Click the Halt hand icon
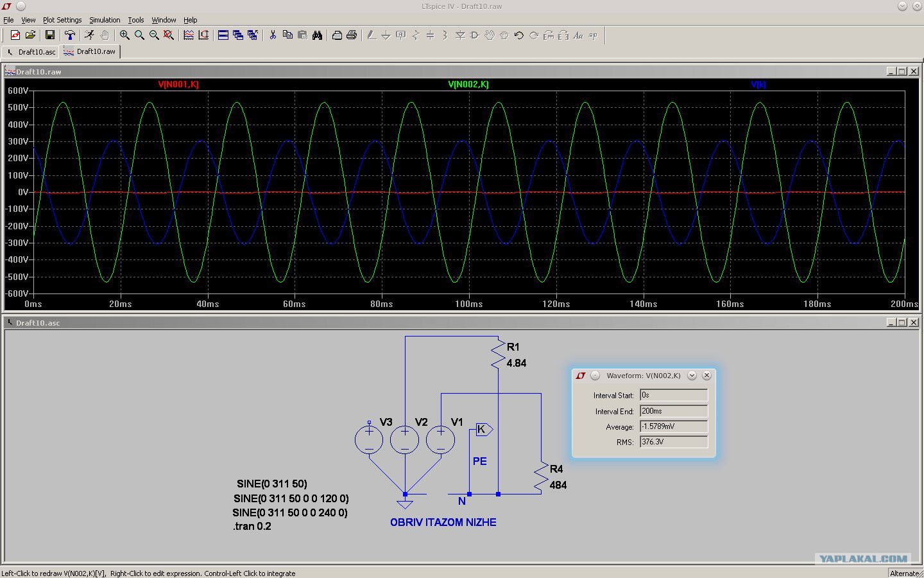Image resolution: width=924 pixels, height=578 pixels. point(105,35)
